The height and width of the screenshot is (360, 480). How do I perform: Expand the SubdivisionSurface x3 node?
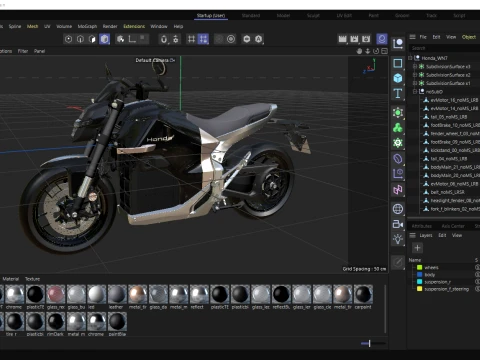coord(415,66)
